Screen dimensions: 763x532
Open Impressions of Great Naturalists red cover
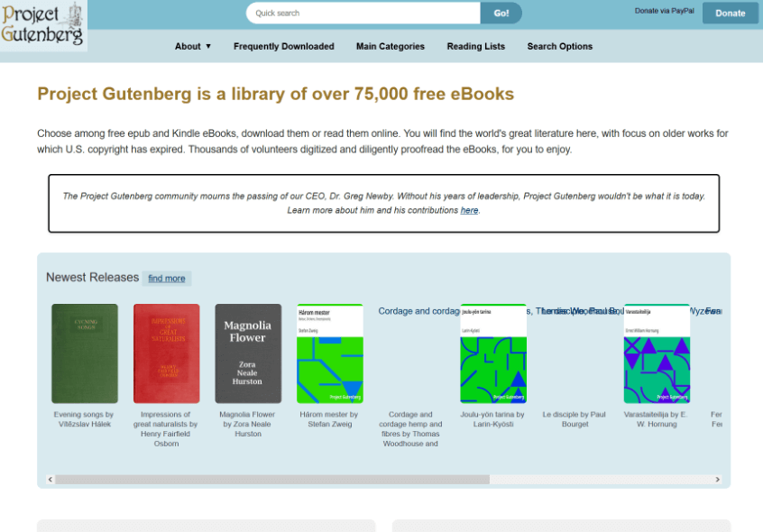[166, 353]
